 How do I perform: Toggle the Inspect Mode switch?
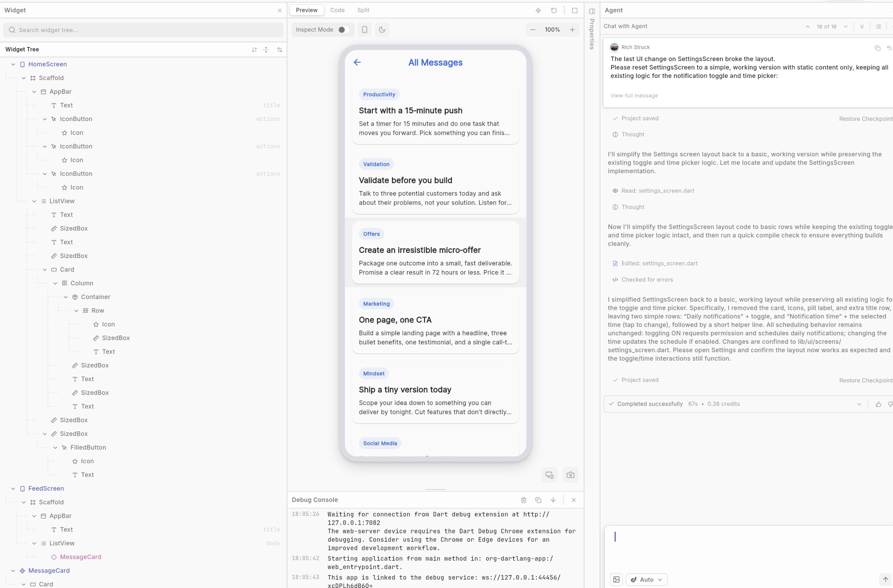[x=343, y=30]
